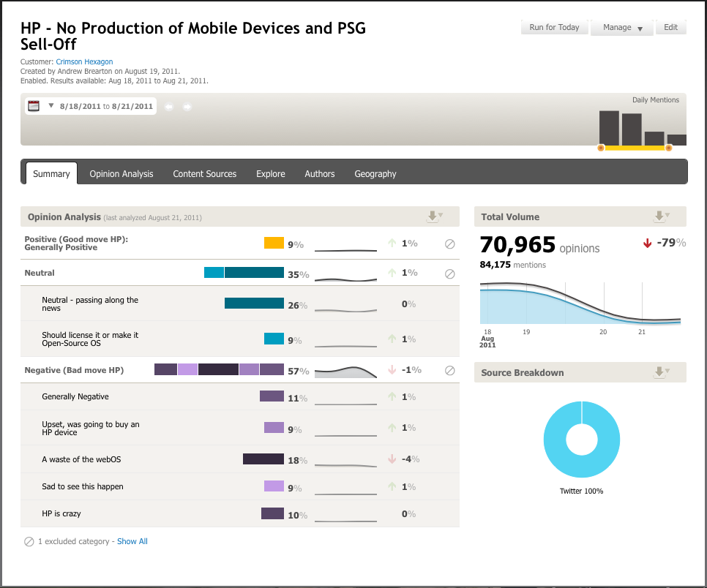Image resolution: width=707 pixels, height=588 pixels.
Task: Click the yellow date range slider bar
Action: pyautogui.click(x=635, y=148)
